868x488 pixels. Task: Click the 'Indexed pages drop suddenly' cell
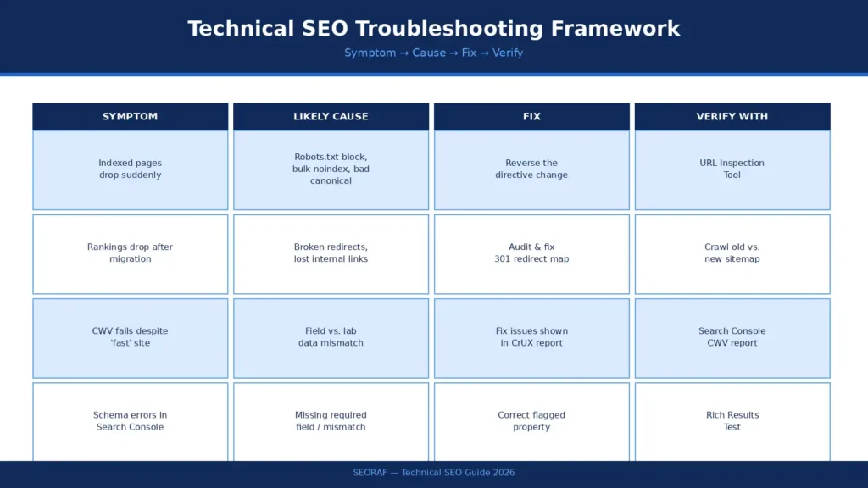[x=130, y=169]
